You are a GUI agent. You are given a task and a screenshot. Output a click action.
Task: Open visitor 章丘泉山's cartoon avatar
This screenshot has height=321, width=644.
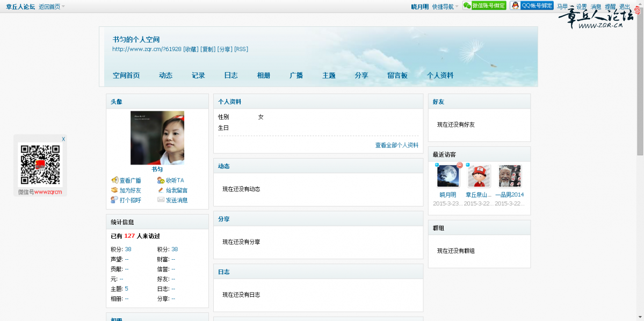(479, 176)
